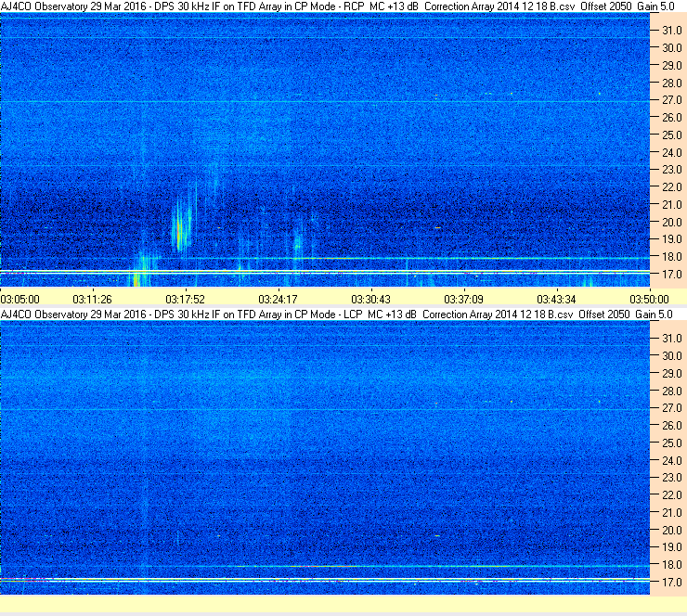Select the 03:11:26 time label
The height and width of the screenshot is (616, 687).
coord(93,300)
